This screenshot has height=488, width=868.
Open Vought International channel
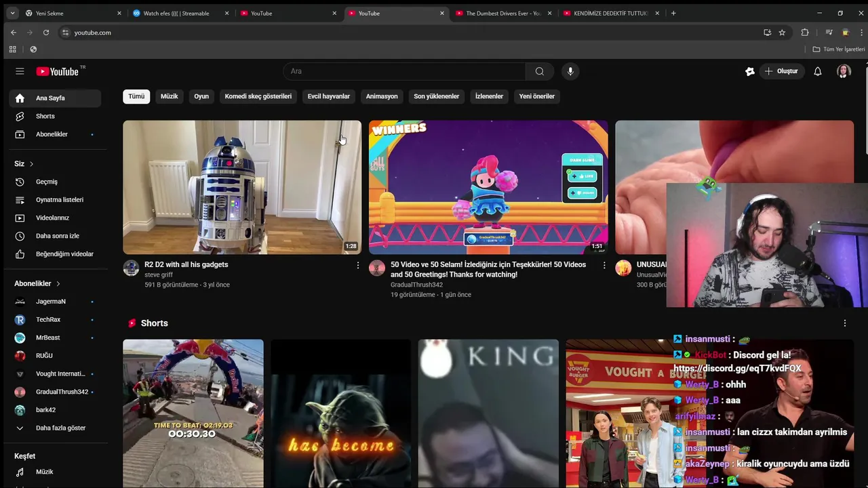55,374
